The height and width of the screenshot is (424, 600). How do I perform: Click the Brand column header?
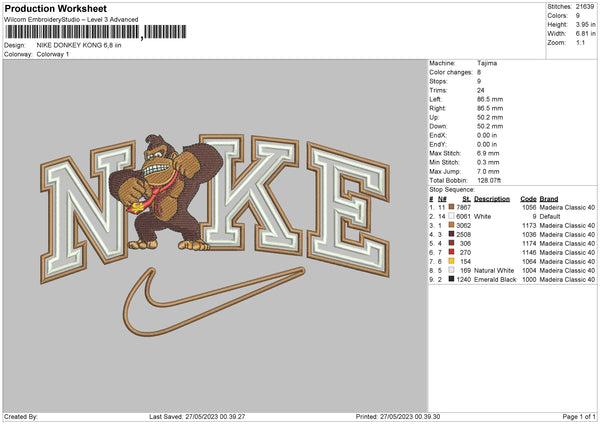pyautogui.click(x=549, y=199)
